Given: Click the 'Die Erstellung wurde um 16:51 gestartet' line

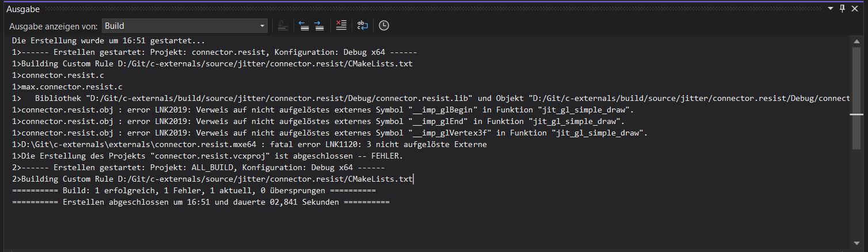Looking at the screenshot, I should click(108, 41).
